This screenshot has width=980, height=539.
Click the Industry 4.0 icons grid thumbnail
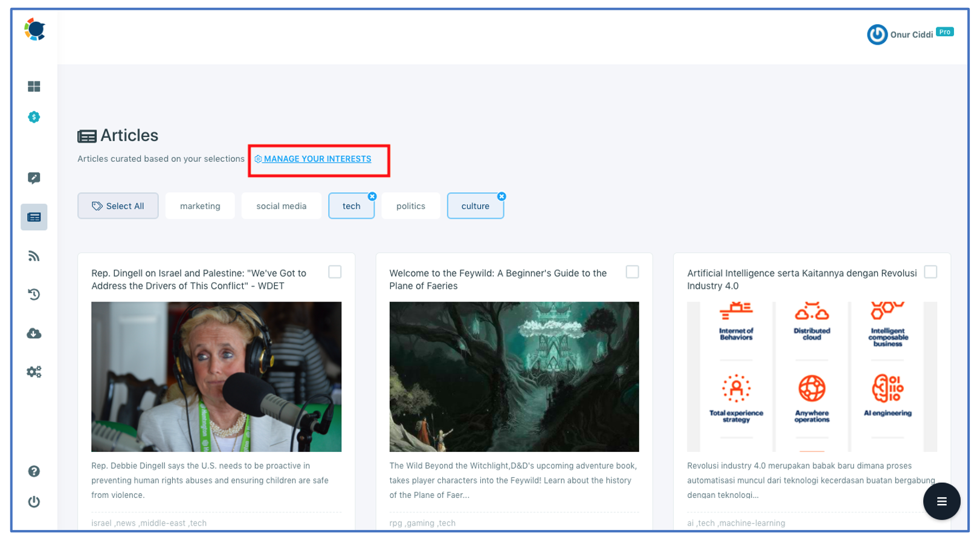coord(812,376)
